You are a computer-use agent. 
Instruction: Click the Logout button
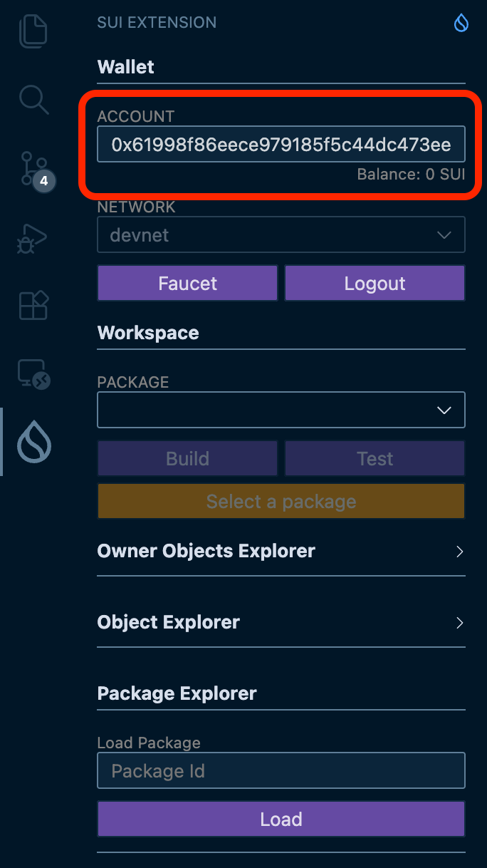pos(375,283)
